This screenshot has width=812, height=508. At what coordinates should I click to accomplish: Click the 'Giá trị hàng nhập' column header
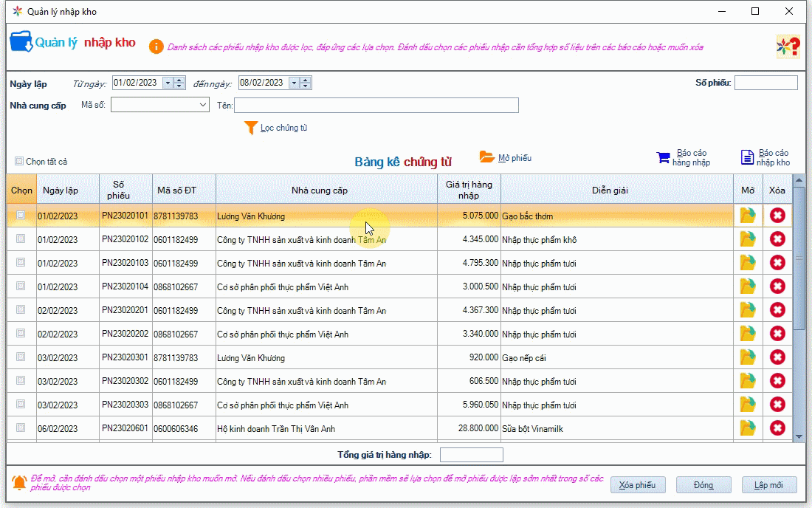469,190
